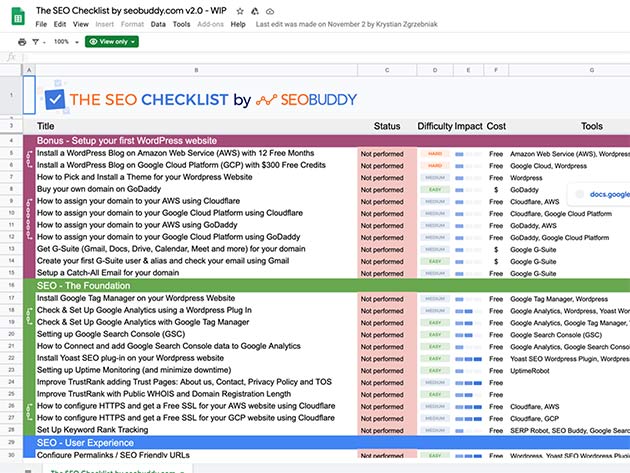Click the SEOBuddy graph logo icon

coord(266,100)
